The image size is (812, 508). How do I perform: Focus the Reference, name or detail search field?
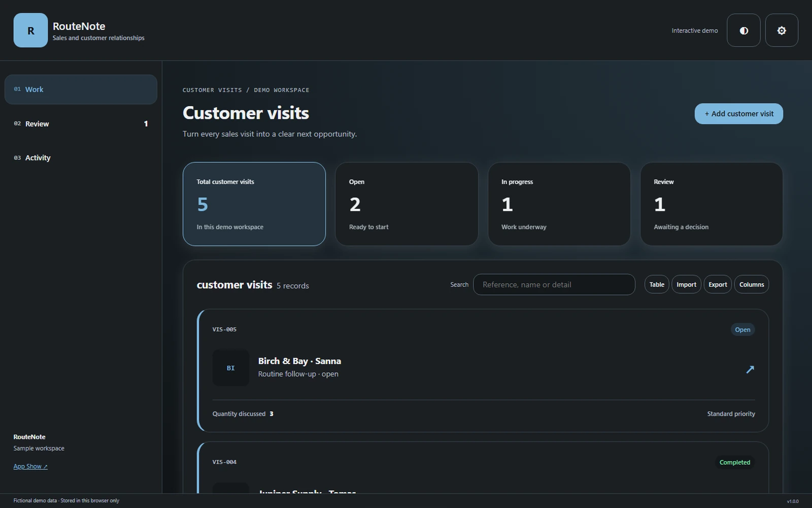[554, 284]
